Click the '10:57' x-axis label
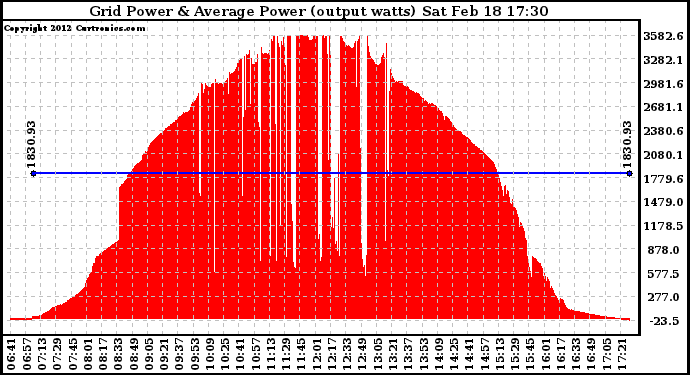Screen dimensions: 690x375 256,354
